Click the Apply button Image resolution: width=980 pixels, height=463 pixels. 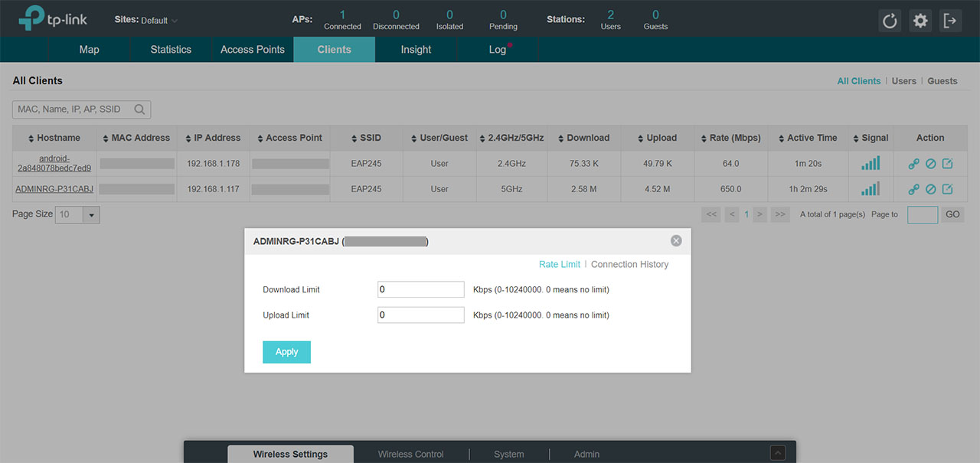click(x=286, y=352)
